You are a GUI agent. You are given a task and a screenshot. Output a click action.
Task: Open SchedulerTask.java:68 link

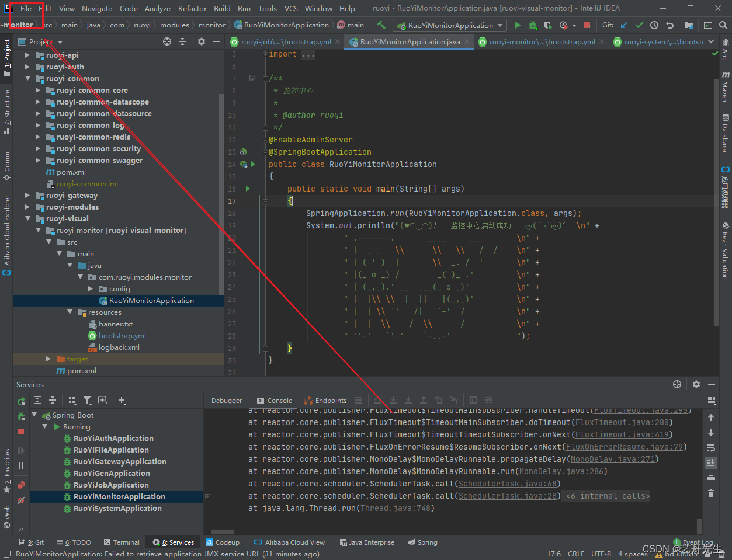tap(508, 484)
